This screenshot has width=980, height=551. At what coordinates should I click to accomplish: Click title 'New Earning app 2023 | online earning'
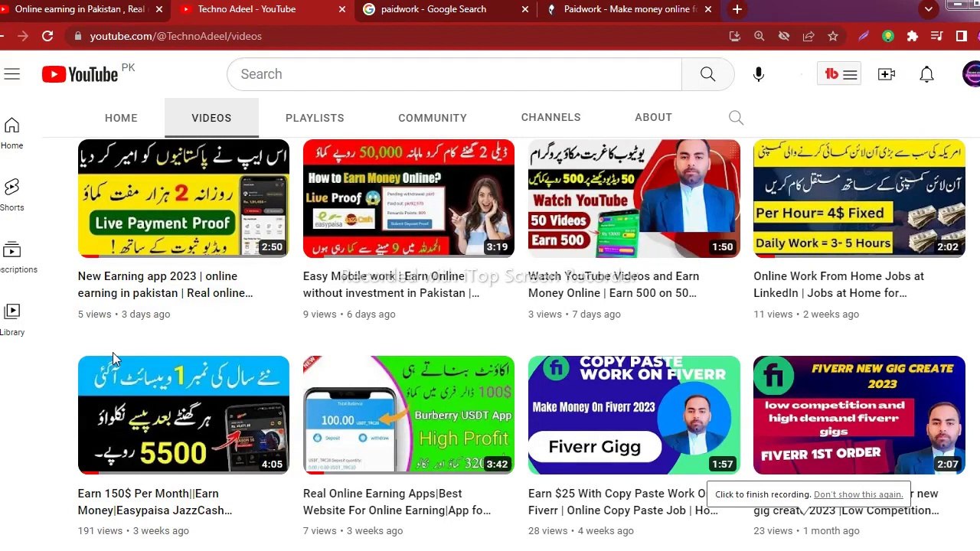165,285
